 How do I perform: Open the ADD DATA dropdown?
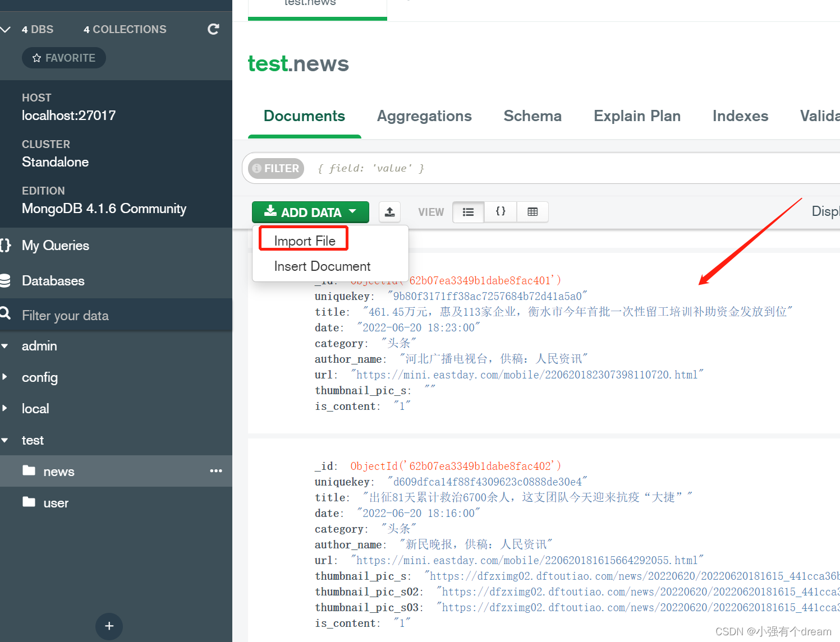[x=310, y=212]
